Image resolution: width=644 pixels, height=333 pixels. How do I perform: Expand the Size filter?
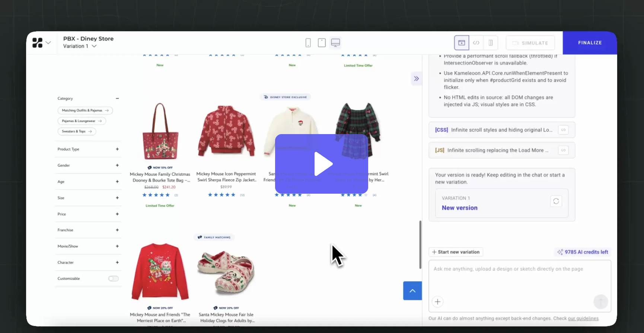[x=117, y=198]
